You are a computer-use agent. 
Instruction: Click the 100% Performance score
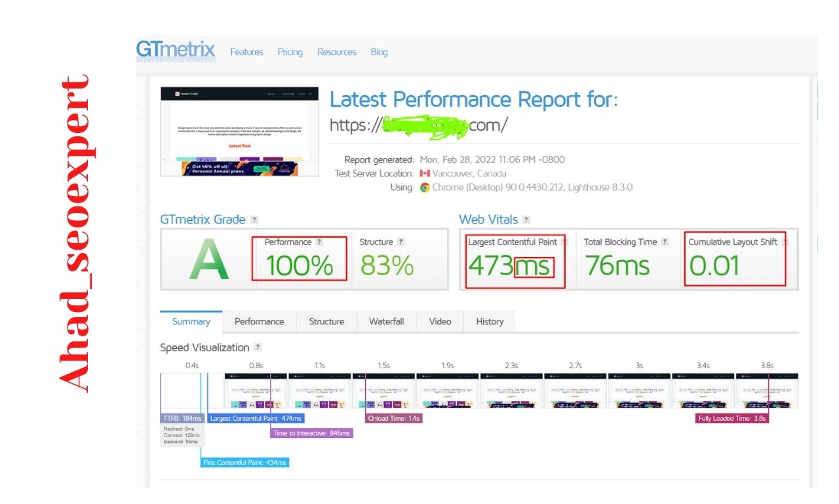point(299,265)
